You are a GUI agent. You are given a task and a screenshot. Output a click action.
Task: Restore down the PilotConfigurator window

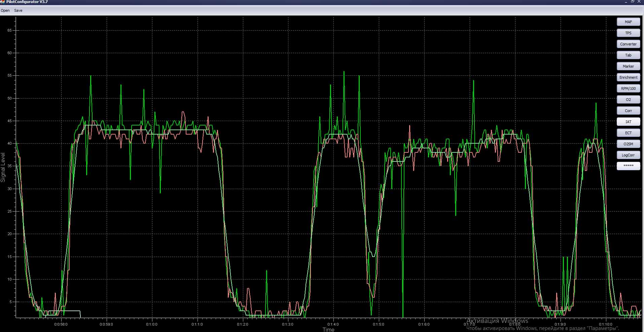[x=632, y=2]
